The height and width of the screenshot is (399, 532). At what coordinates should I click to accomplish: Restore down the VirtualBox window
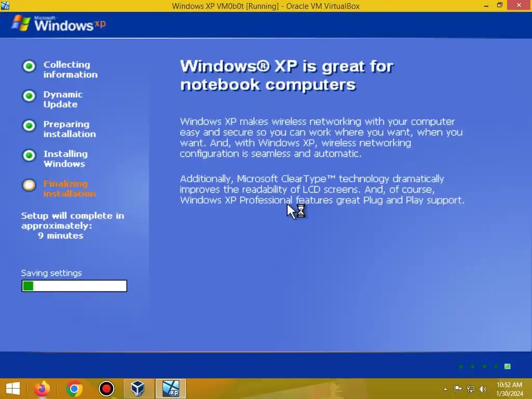tap(499, 5)
